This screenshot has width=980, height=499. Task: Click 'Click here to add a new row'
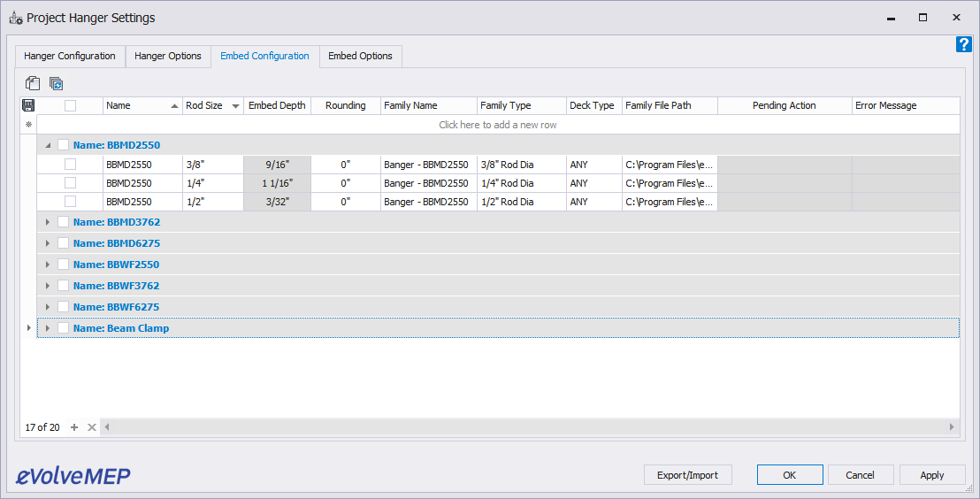point(497,125)
